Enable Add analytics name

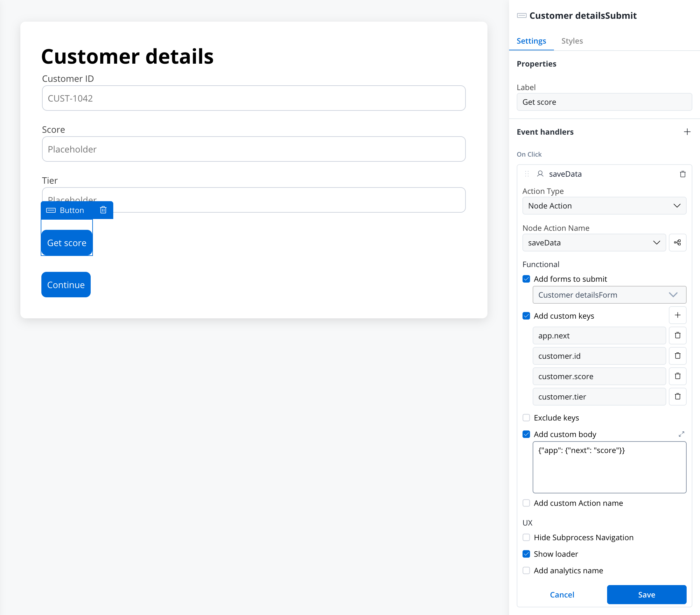tap(526, 570)
